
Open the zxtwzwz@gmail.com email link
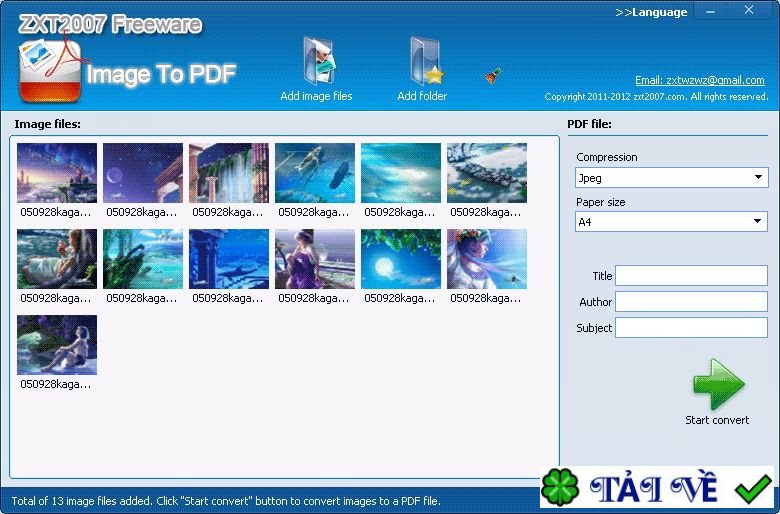[x=700, y=80]
